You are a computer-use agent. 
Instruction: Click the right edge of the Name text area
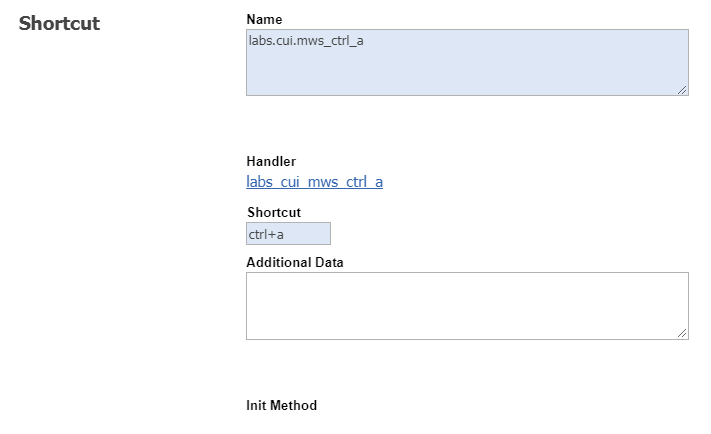click(x=685, y=60)
